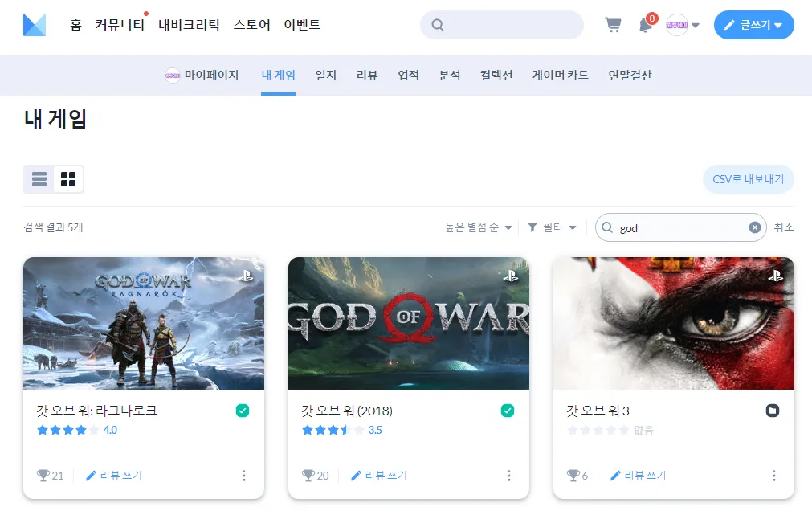The height and width of the screenshot is (515, 812).
Task: Open more options on 라그나로크 card
Action: coord(244,476)
